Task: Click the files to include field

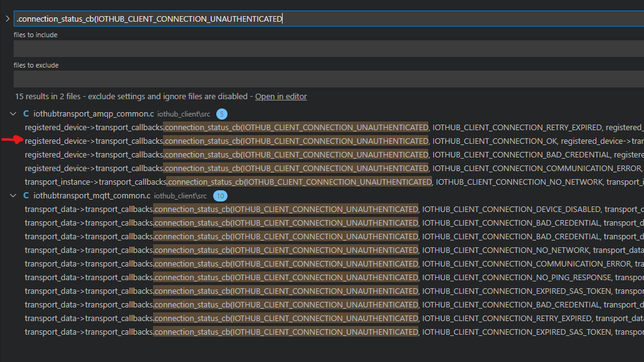Action: (x=248, y=48)
